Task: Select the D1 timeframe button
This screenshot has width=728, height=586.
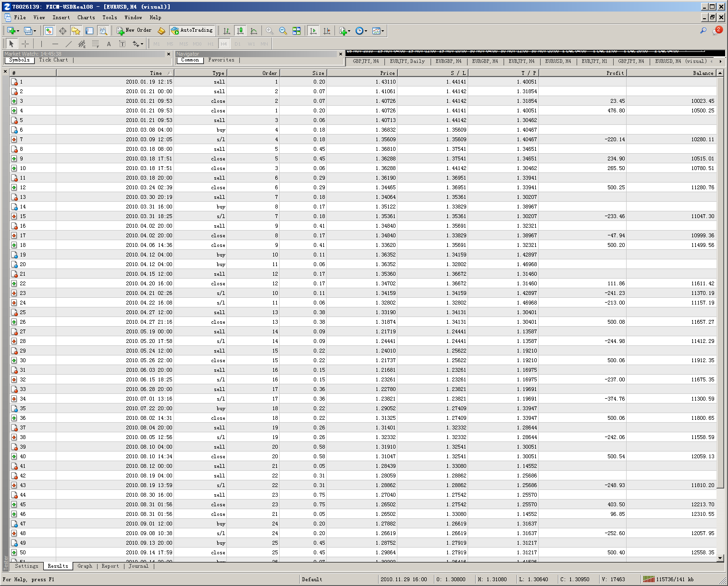Action: (237, 44)
